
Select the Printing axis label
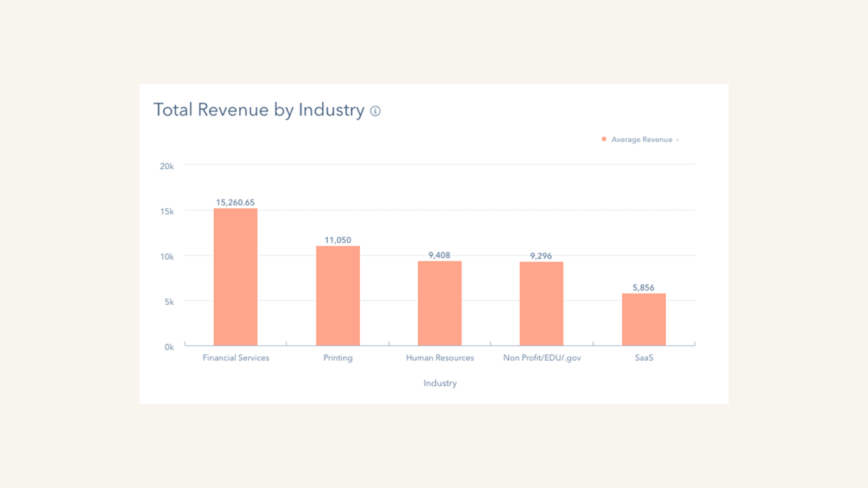tap(338, 358)
